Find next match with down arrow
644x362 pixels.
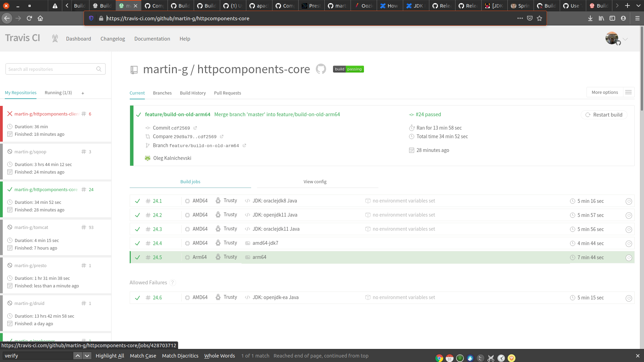(87, 356)
